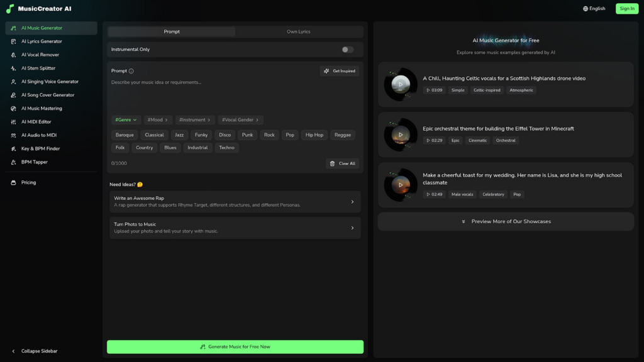
Task: Open the AI MIDI Editor icon
Action: 13,122
